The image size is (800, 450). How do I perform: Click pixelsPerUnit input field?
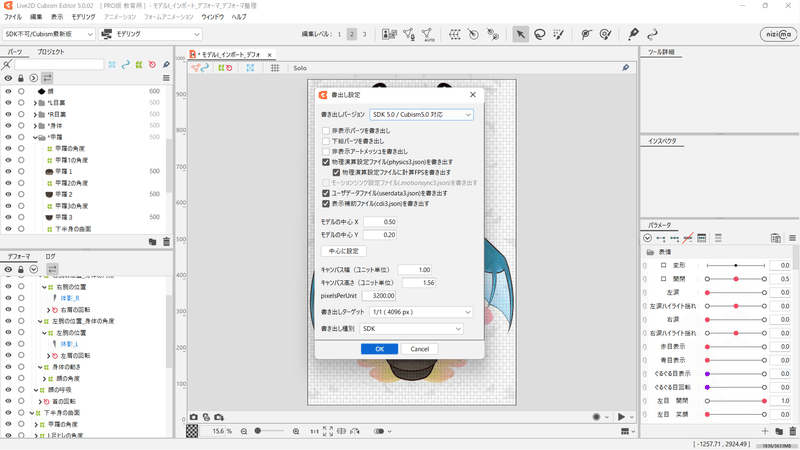(379, 296)
